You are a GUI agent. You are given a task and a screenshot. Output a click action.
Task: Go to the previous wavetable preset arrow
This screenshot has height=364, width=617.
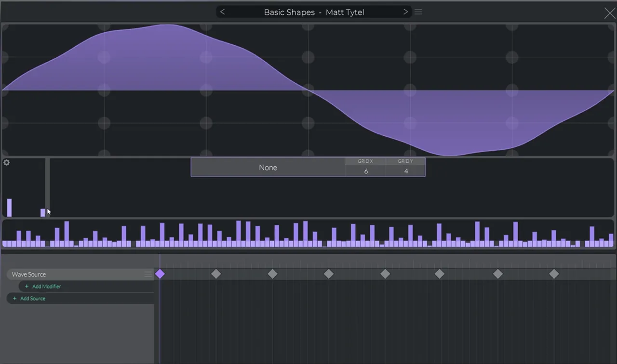coord(222,12)
